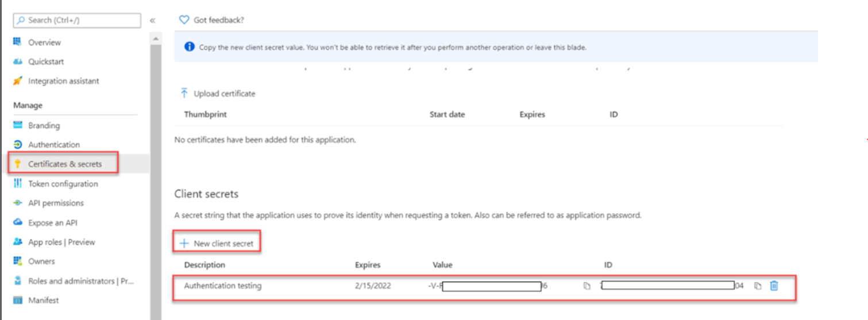The width and height of the screenshot is (868, 320).
Task: Click the Expose an API cloud icon
Action: [18, 222]
